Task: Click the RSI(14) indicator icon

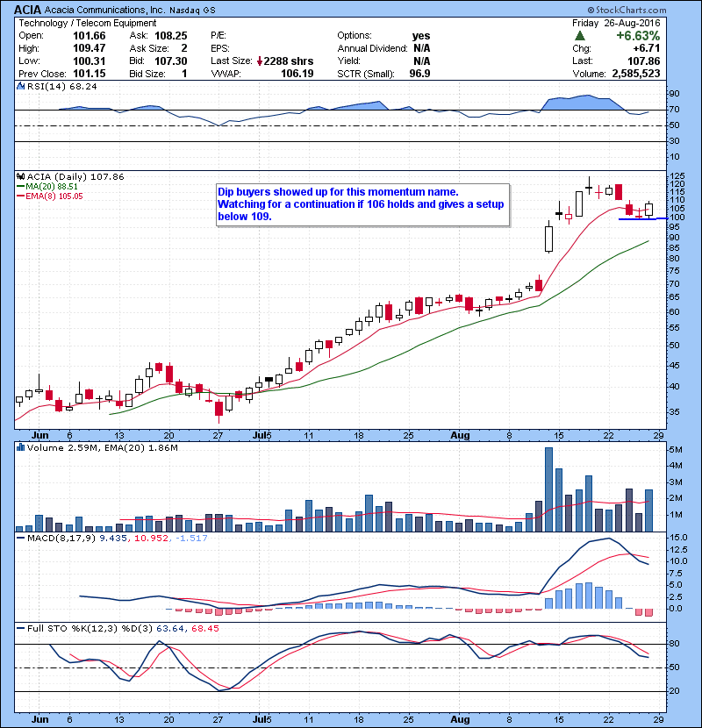Action: [20, 86]
